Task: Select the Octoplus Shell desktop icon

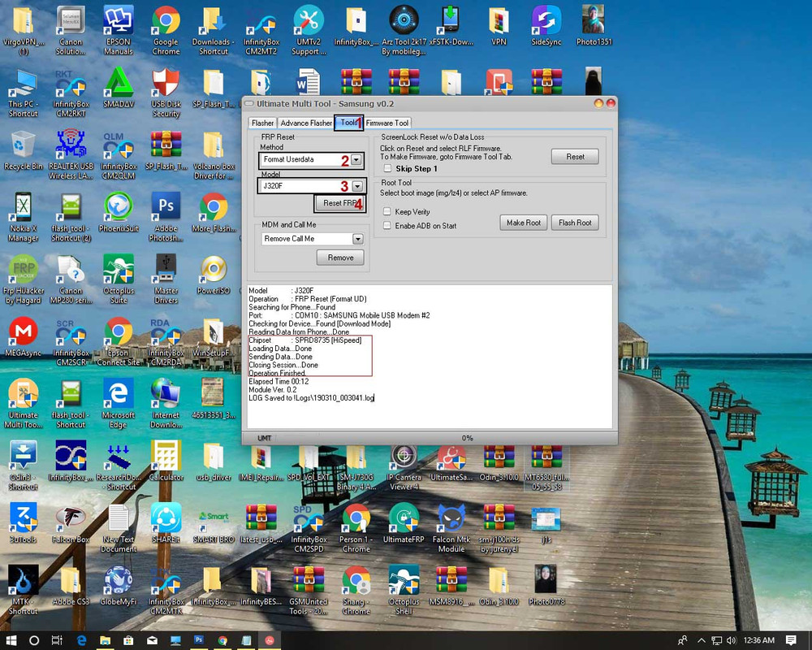Action: pyautogui.click(x=404, y=590)
